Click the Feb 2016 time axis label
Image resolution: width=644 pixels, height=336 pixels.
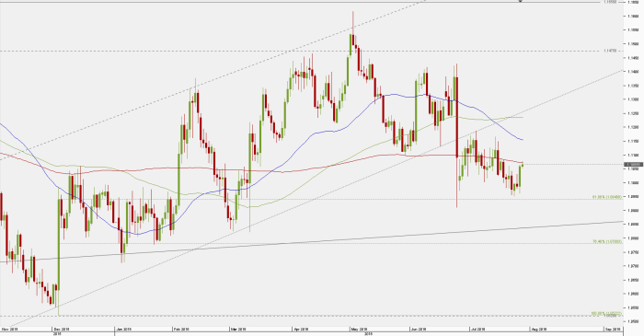(180, 330)
